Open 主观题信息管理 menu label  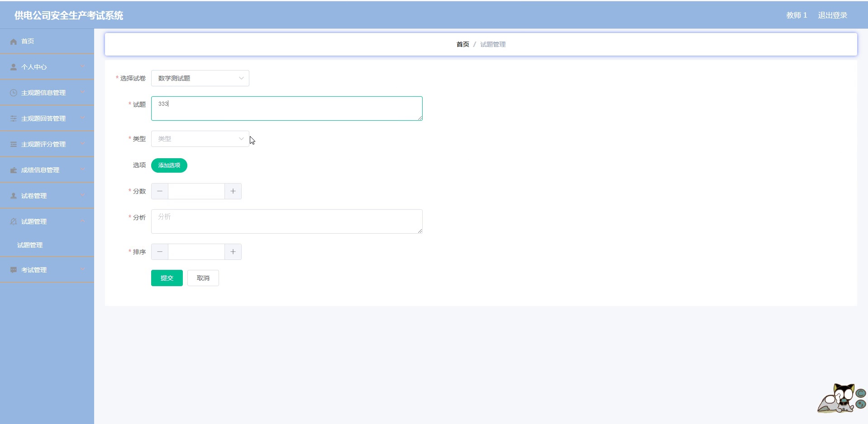coord(43,93)
